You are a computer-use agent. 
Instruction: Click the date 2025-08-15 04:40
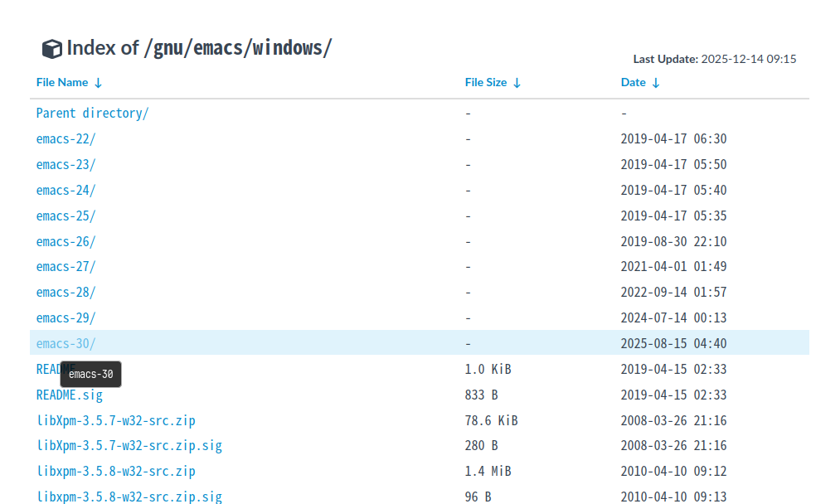coord(673,344)
